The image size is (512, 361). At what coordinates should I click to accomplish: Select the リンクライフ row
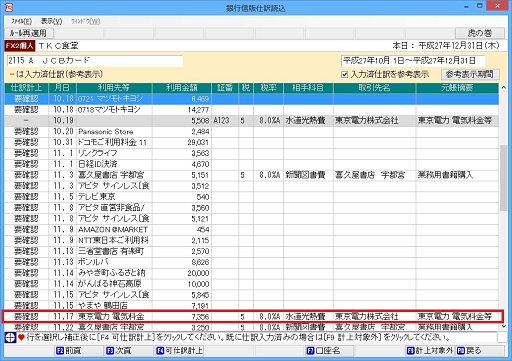coord(252,153)
